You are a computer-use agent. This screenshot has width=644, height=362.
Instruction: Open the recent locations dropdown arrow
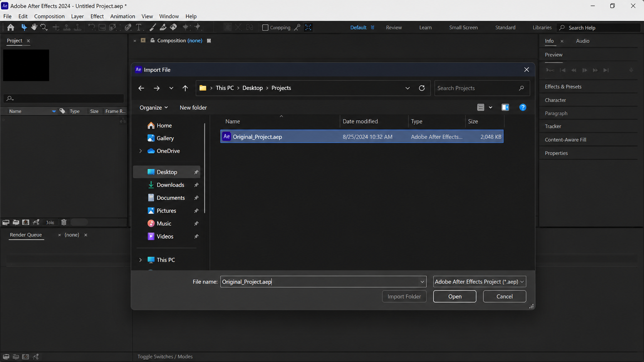(x=171, y=88)
